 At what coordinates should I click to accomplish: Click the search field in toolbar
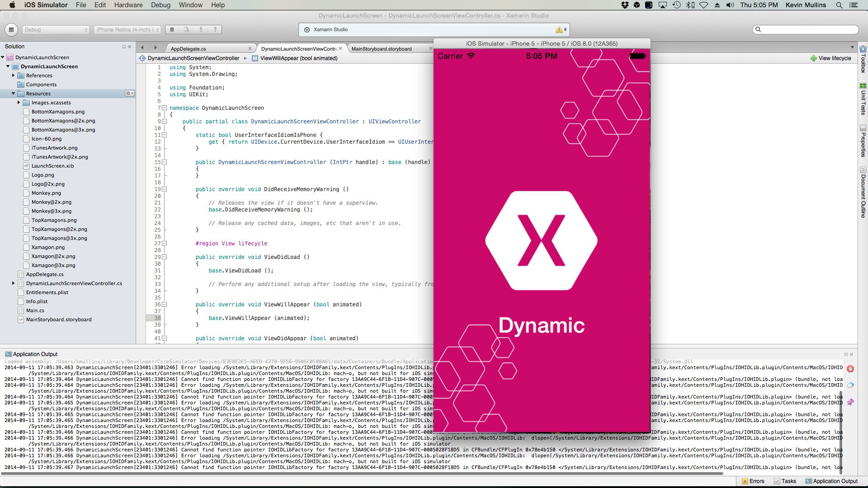coord(806,30)
